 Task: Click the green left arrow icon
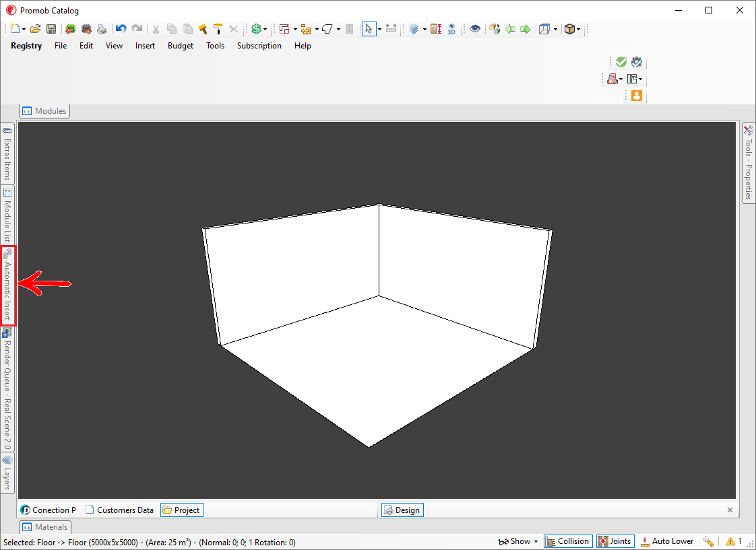click(x=509, y=29)
